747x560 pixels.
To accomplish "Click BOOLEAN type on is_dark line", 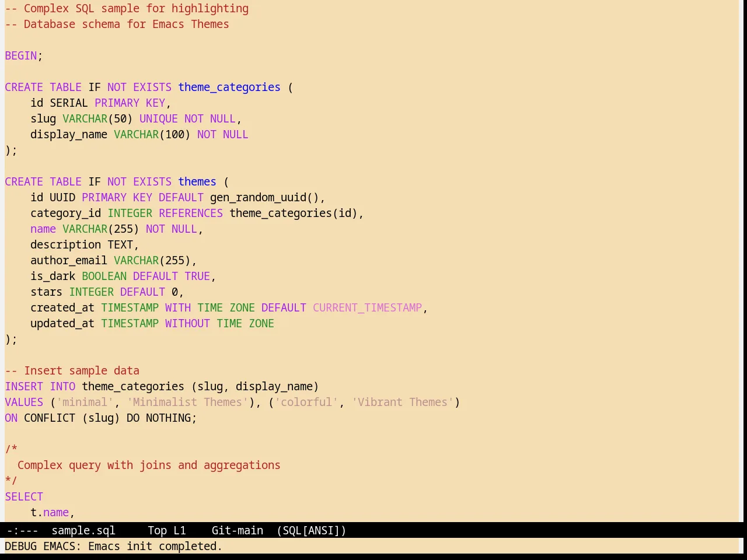I will coord(104,276).
